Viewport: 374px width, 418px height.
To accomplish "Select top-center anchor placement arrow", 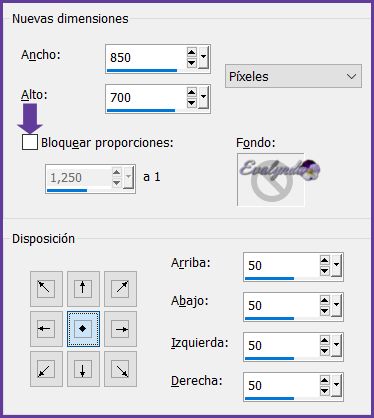I will click(x=83, y=289).
